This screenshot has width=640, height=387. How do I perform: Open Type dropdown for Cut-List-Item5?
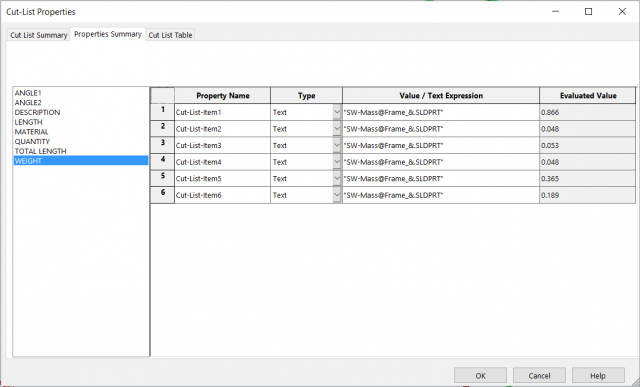(x=337, y=178)
